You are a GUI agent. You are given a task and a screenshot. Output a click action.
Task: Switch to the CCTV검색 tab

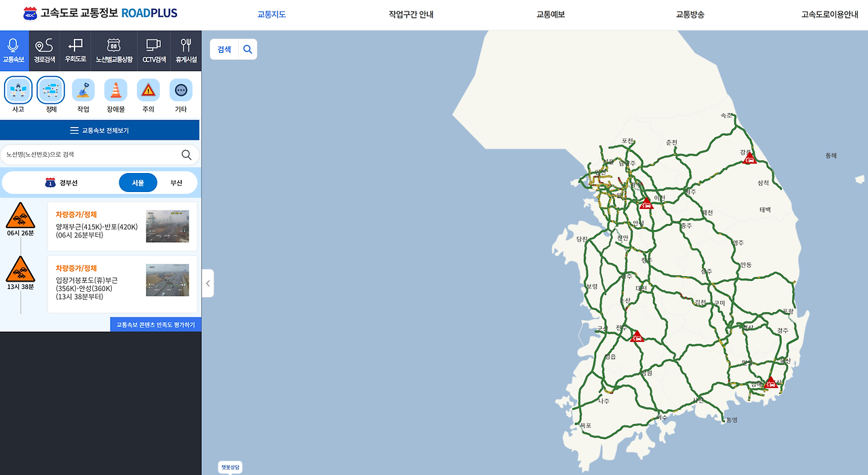click(x=154, y=51)
